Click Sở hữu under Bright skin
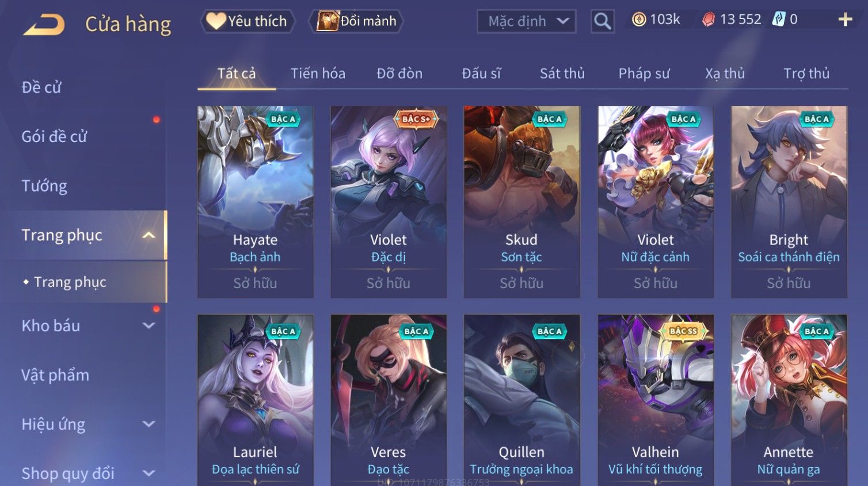868x486 pixels. [789, 283]
